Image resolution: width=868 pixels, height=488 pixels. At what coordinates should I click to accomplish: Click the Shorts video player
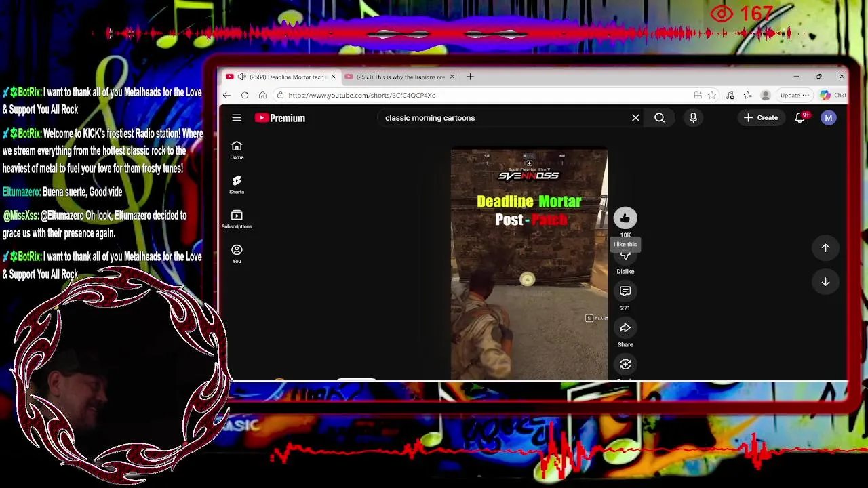(x=529, y=264)
